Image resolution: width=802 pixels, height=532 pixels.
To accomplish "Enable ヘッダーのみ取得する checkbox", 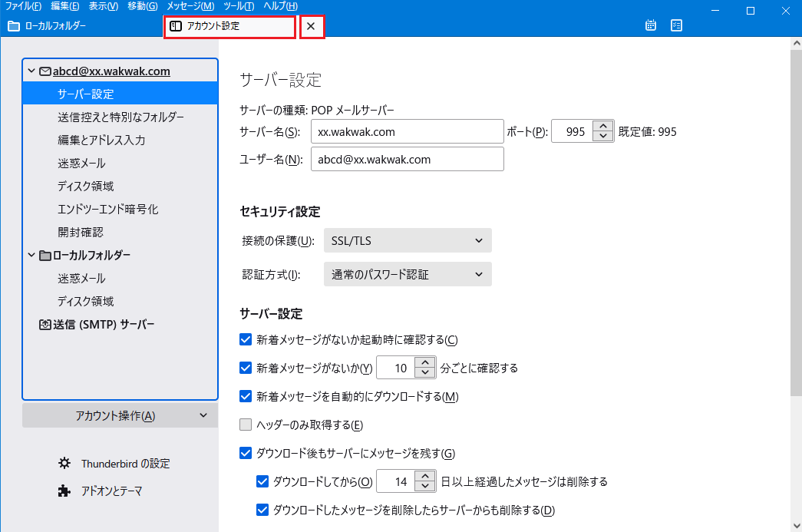I will (x=246, y=425).
